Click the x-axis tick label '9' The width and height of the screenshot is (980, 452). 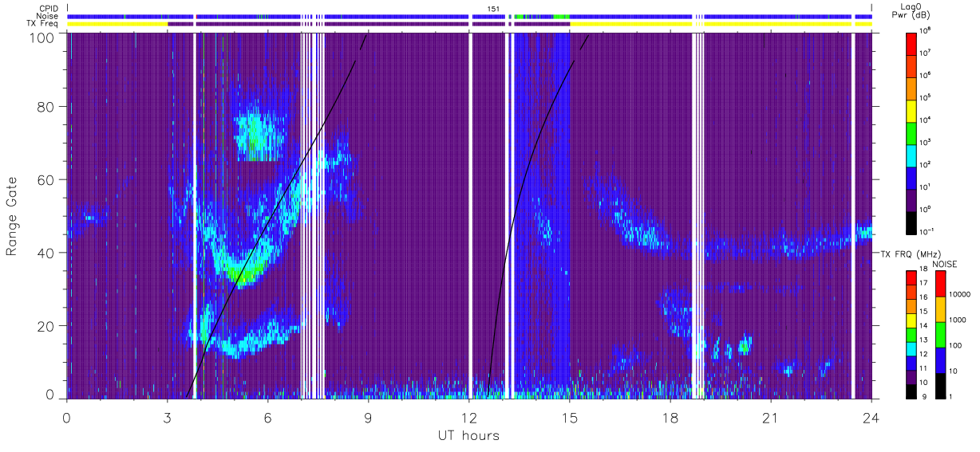click(x=369, y=418)
